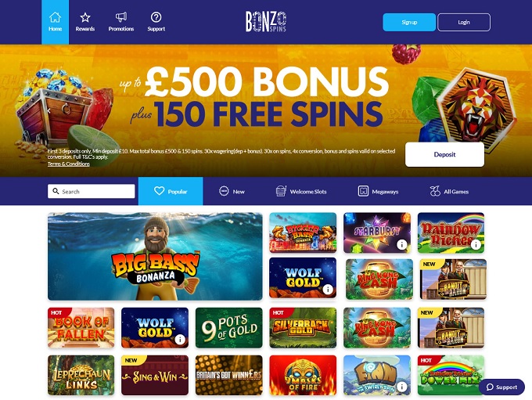532x400 pixels.
Task: Click the Login button
Action: pyautogui.click(x=464, y=23)
